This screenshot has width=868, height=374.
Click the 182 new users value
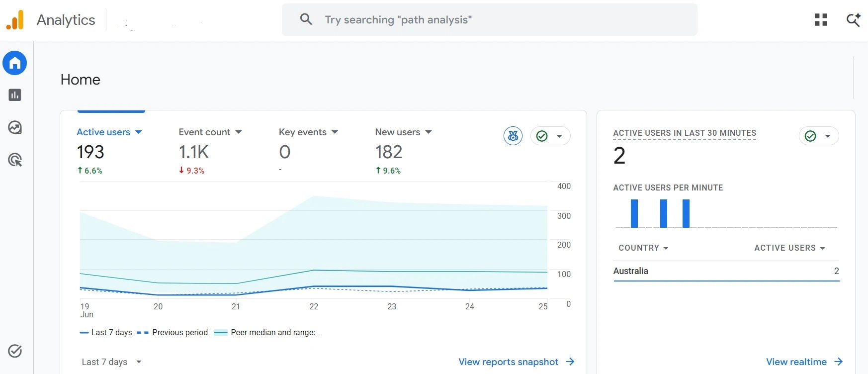tap(389, 152)
